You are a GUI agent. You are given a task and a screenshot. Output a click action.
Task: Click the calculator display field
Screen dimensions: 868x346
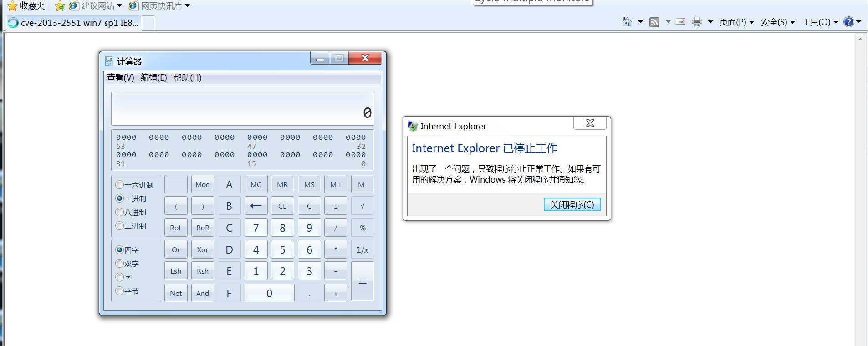[243, 108]
